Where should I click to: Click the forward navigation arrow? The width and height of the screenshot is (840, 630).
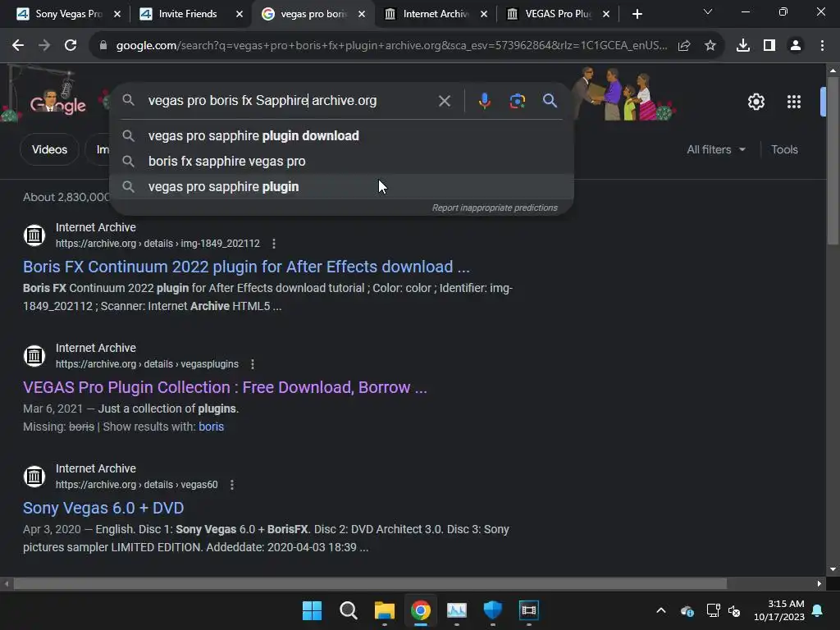[44, 46]
